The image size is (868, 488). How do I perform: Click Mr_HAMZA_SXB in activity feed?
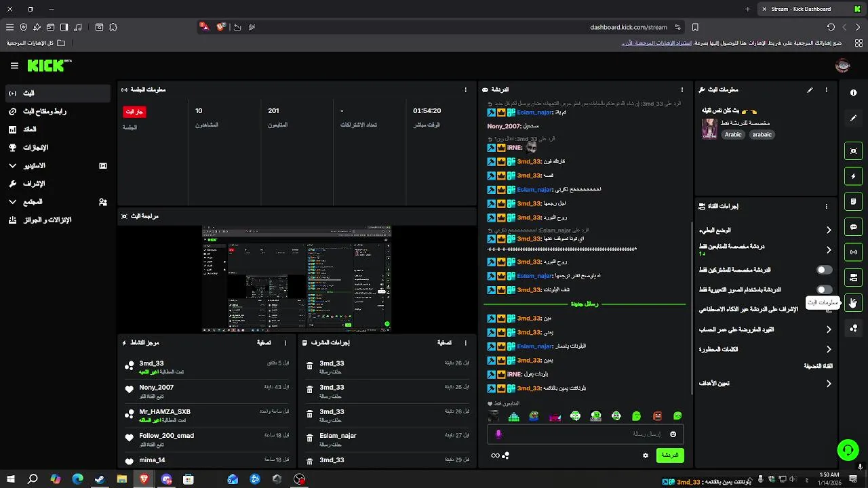coord(165,411)
